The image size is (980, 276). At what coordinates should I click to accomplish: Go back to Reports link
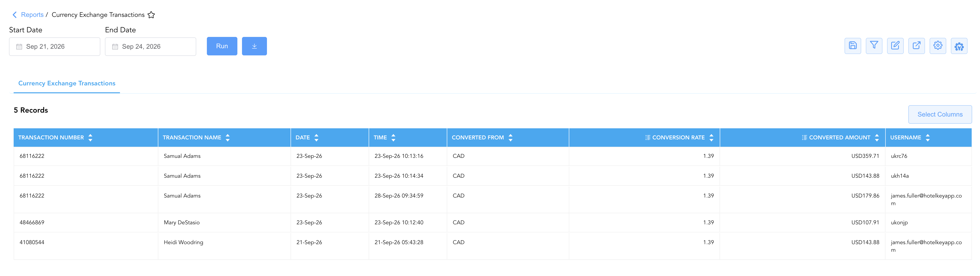pyautogui.click(x=32, y=15)
